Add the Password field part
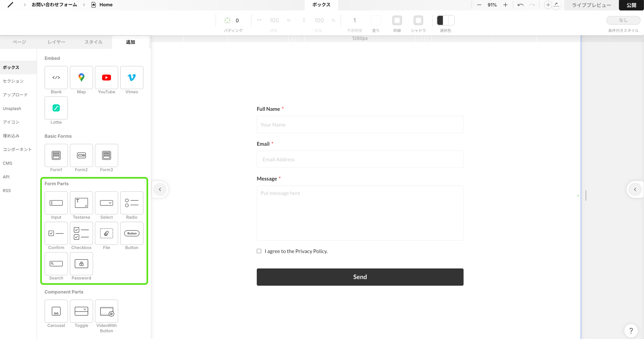Image resolution: width=644 pixels, height=339 pixels. click(x=81, y=264)
